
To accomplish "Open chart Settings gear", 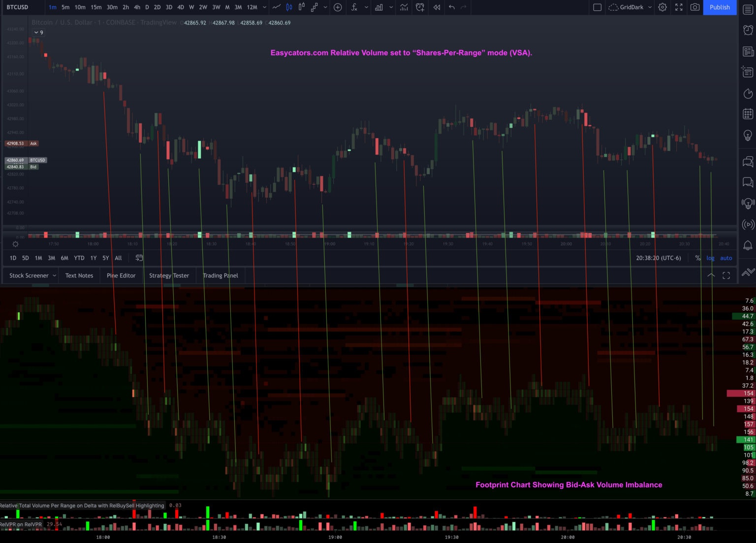I will (662, 7).
